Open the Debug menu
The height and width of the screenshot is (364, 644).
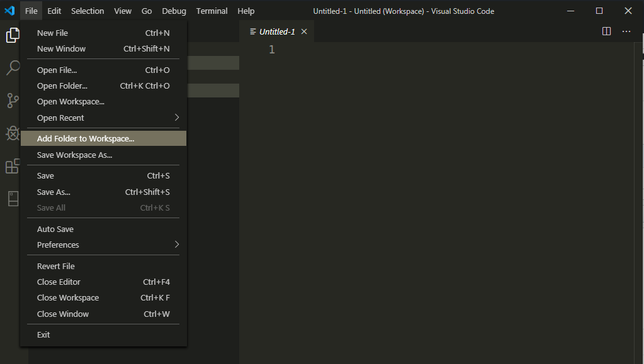coord(174,11)
